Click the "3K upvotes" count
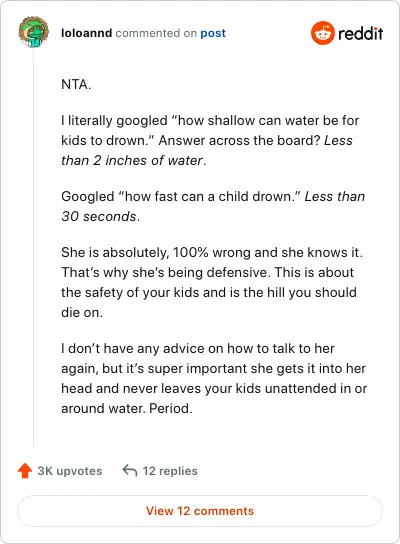The height and width of the screenshot is (544, 400). [x=70, y=471]
